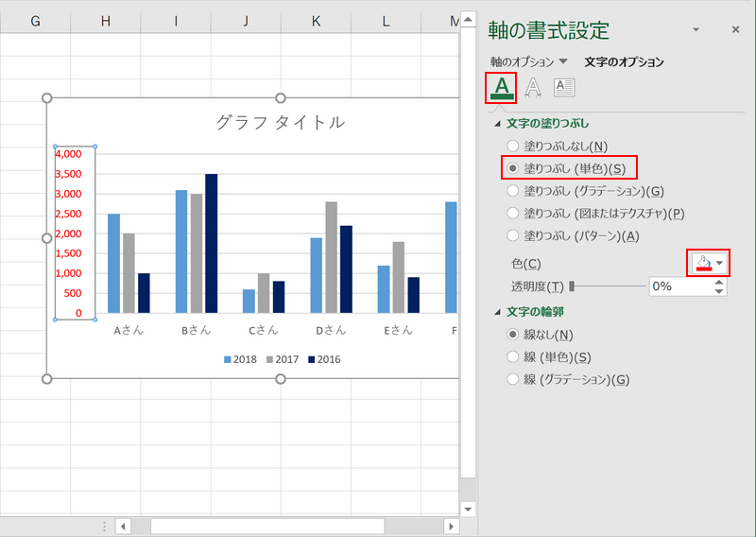Click the vertical scrollbar down arrow
This screenshot has height=537, width=756.
point(468,509)
